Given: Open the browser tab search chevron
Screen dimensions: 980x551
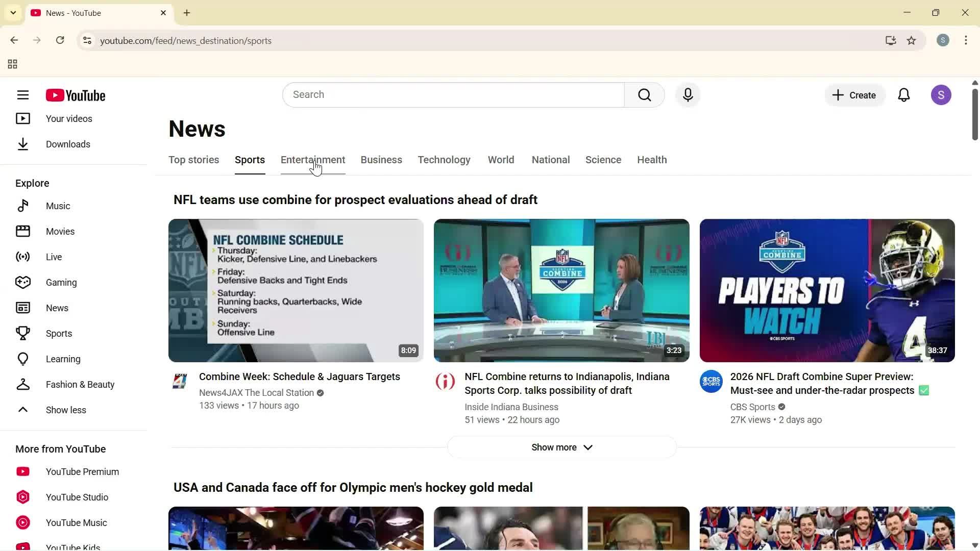Looking at the screenshot, I should coord(13,13).
